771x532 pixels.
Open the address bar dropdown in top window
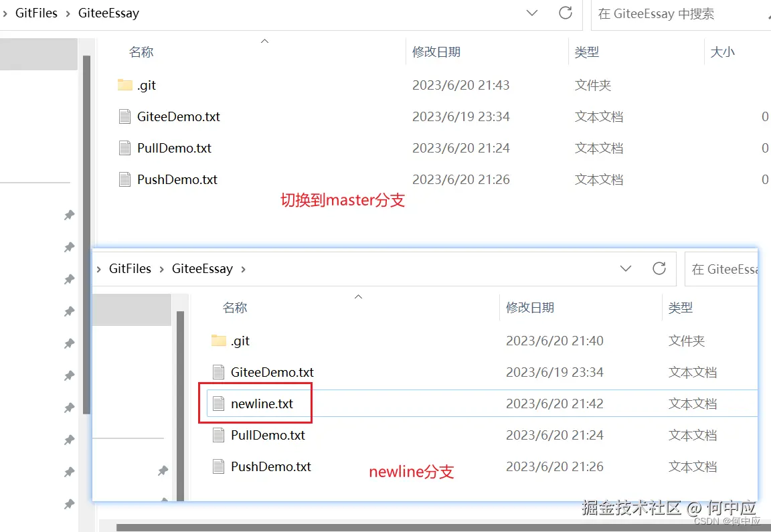pos(531,13)
